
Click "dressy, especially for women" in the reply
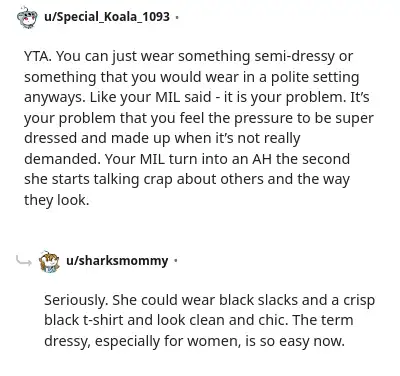pos(142,341)
